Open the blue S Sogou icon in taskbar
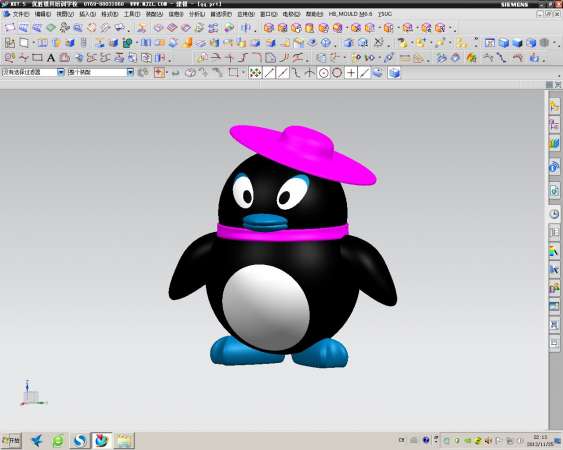The image size is (563, 450). 80,441
